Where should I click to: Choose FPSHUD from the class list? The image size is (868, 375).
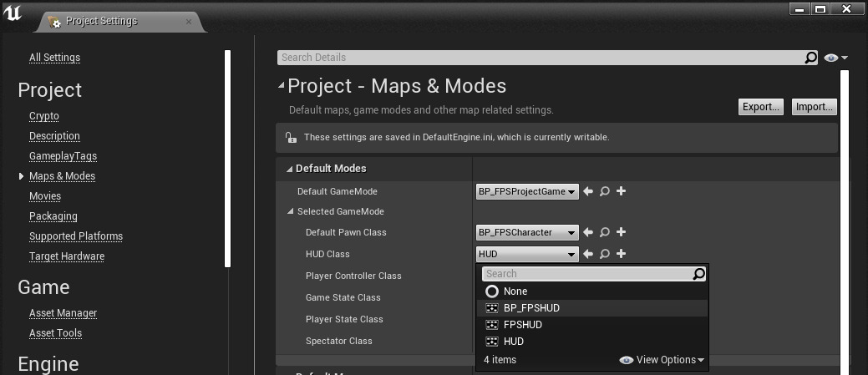coord(522,325)
